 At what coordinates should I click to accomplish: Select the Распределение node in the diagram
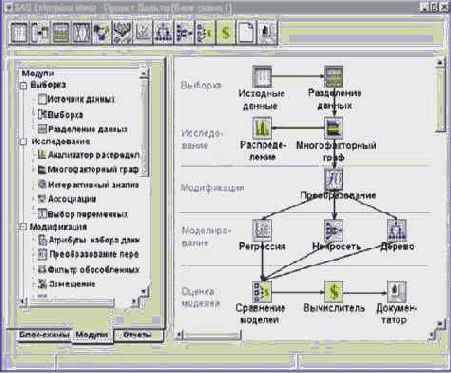262,128
